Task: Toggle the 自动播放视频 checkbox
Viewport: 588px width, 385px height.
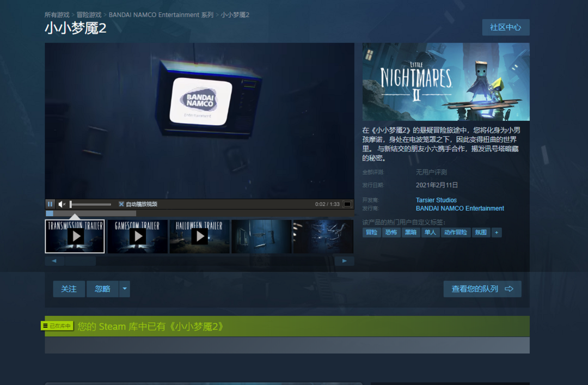Action: [x=121, y=204]
